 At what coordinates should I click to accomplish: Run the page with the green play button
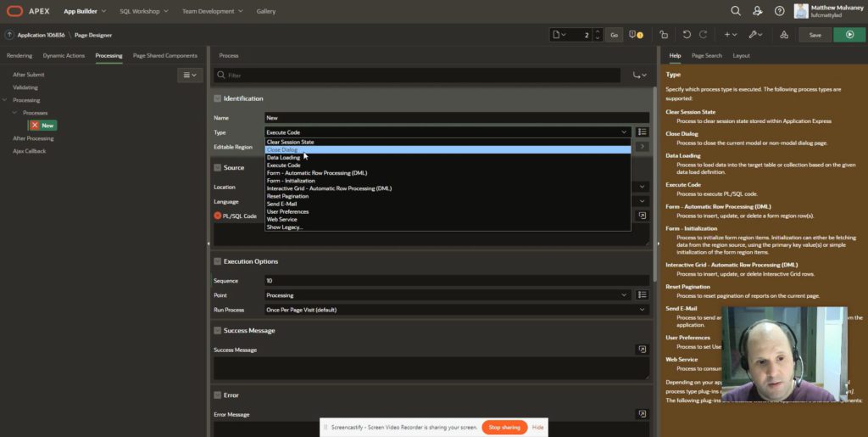(849, 35)
